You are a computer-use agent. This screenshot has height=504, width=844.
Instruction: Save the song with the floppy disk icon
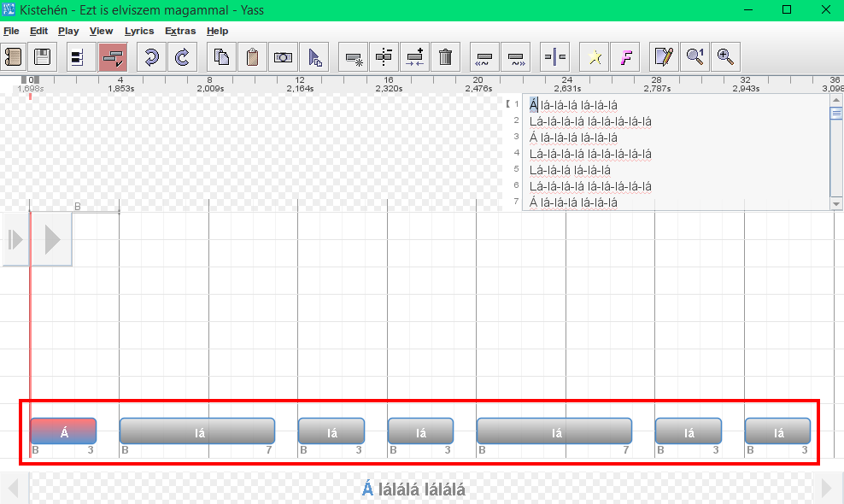[42, 56]
